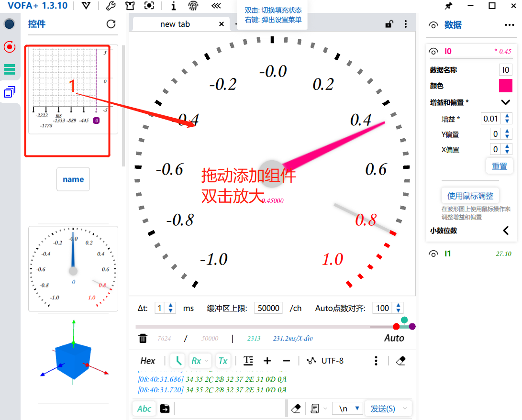Image resolution: width=522 pixels, height=420 pixels.
Task: Expand the 小数位数 section
Action: tap(506, 231)
